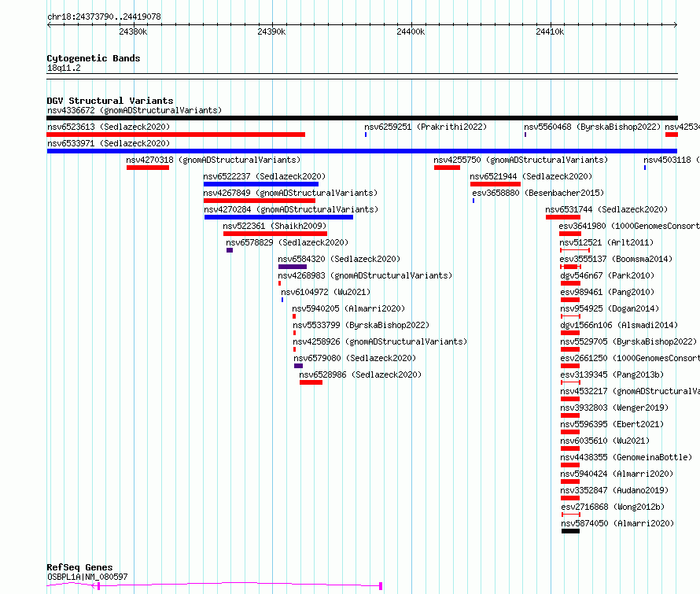Open esv3641980 1000GenomesConsortium label
This screenshot has height=594, width=700.
629,226
